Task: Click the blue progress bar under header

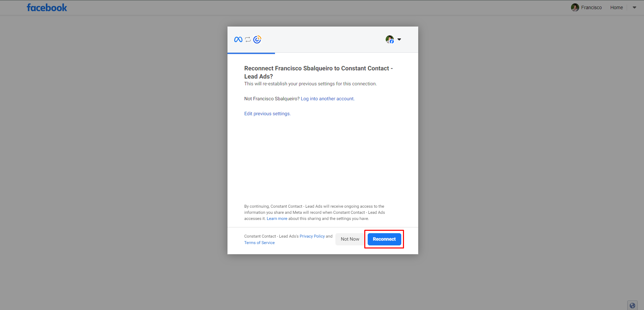Action: [x=251, y=53]
